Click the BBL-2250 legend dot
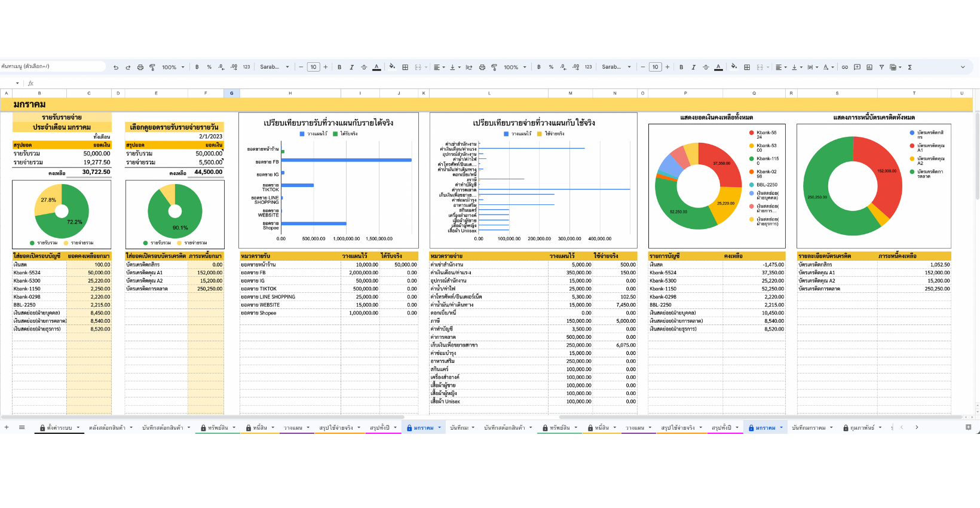Viewport: 980px width, 508px height. 752,185
